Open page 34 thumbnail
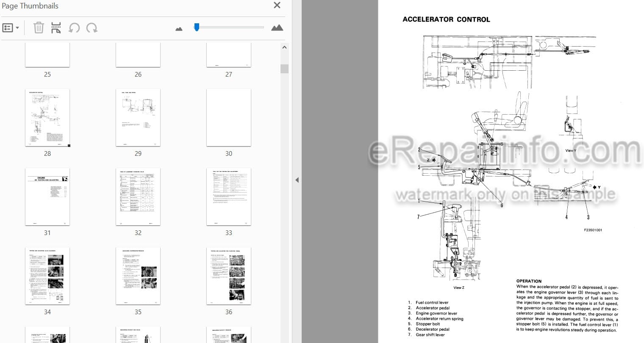644x343 pixels. pyautogui.click(x=47, y=276)
